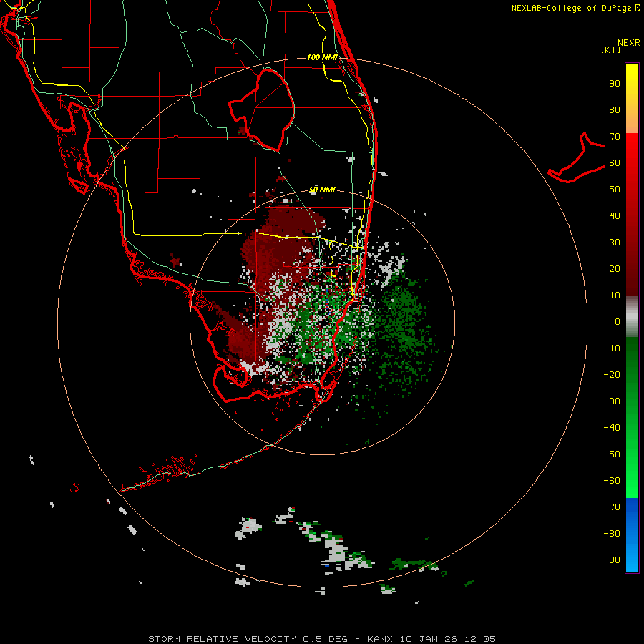Click the -90 value on velocity scale

612,560
